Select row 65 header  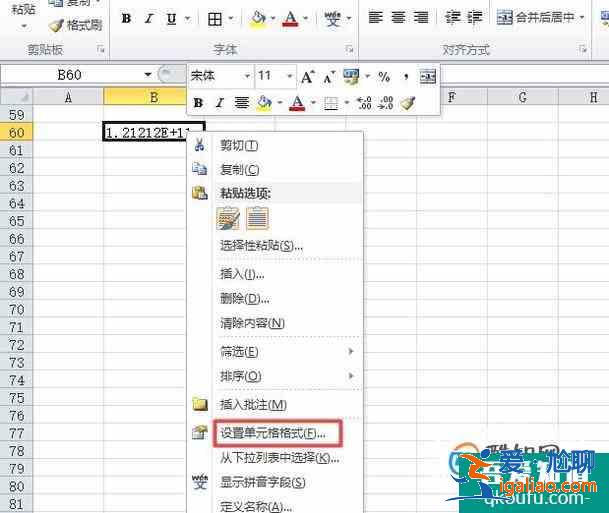(16, 221)
